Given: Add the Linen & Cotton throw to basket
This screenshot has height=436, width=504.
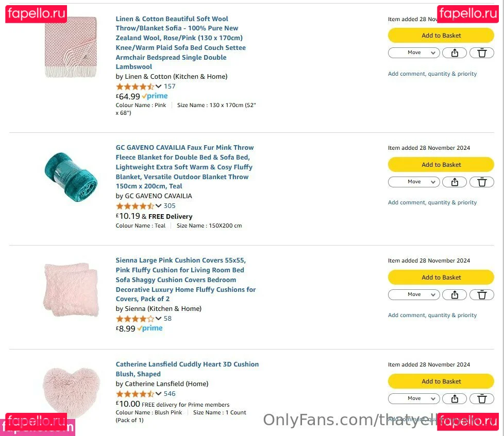Looking at the screenshot, I should [x=441, y=36].
